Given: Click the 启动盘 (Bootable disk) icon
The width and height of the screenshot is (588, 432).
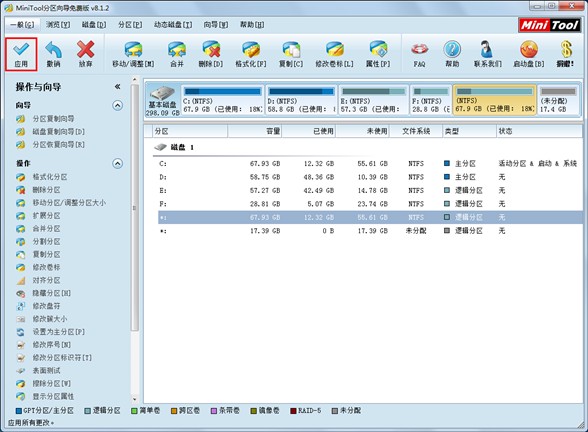Looking at the screenshot, I should (x=529, y=50).
